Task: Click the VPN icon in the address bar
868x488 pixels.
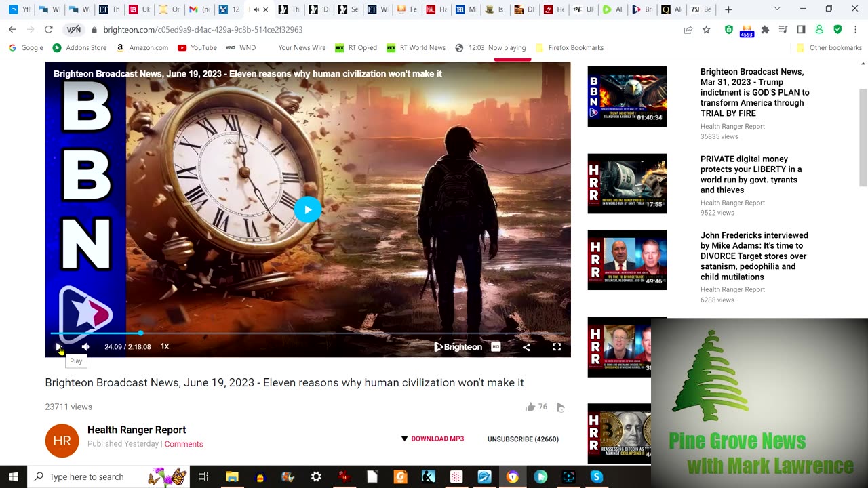Action: point(73,29)
